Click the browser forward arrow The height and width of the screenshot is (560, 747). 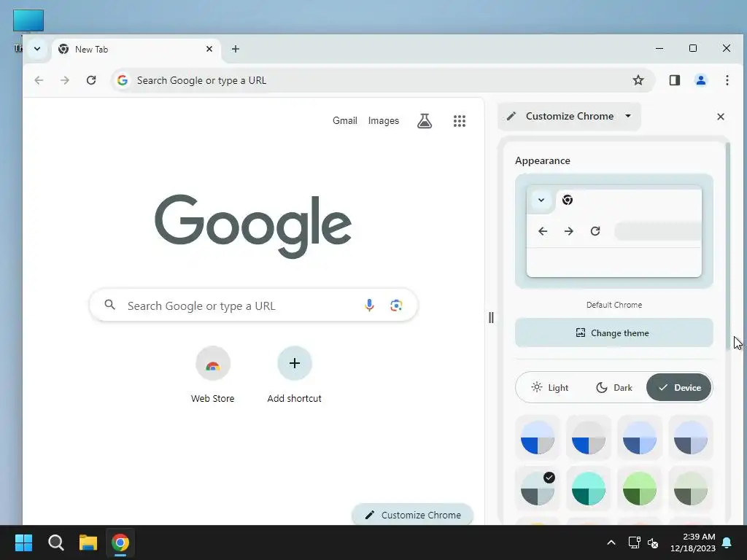(x=65, y=80)
